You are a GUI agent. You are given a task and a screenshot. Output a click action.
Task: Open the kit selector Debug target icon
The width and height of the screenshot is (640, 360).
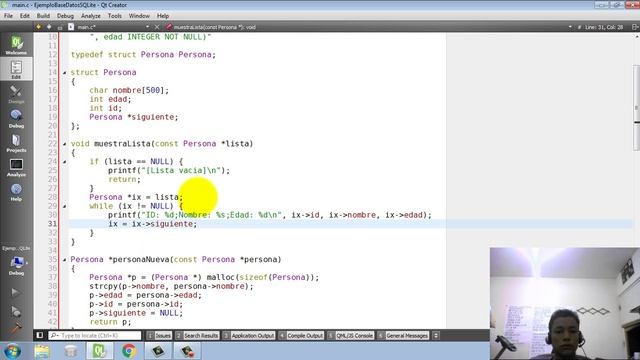[16, 264]
